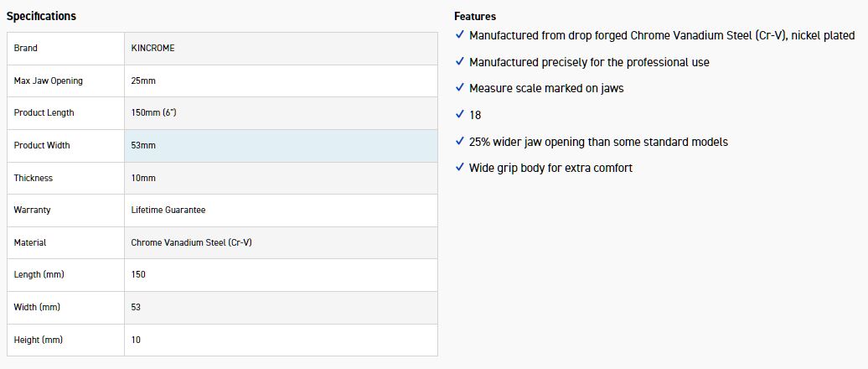Click the Thickness row label
The width and height of the screenshot is (868, 369).
click(34, 178)
